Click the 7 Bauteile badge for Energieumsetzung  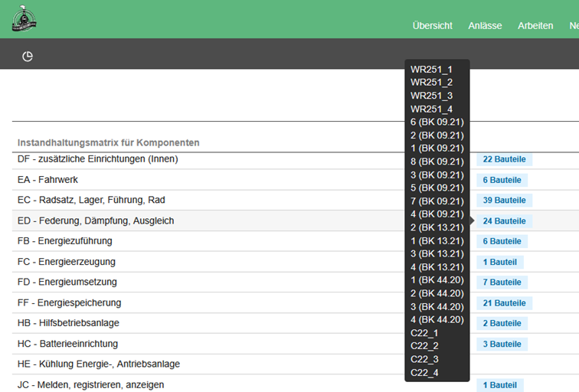(502, 283)
